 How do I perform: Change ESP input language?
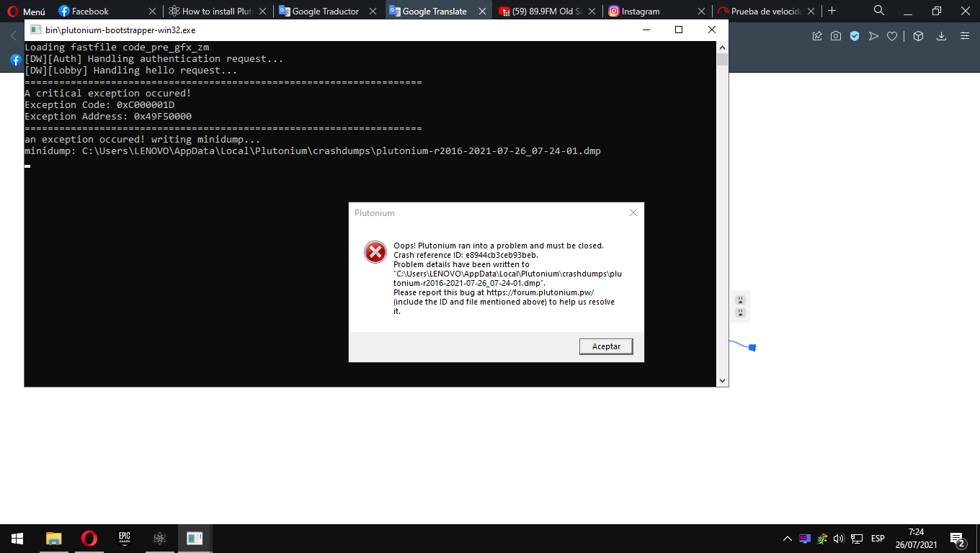(878, 539)
